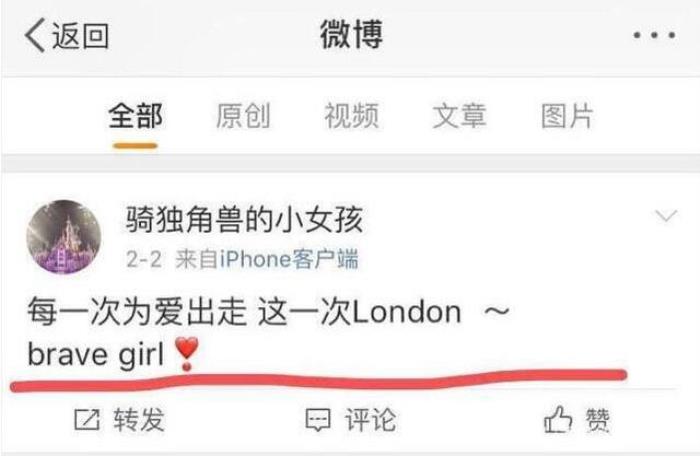Switch to the 视频 tab
Viewport: 700px width, 456px height.
coord(351,116)
